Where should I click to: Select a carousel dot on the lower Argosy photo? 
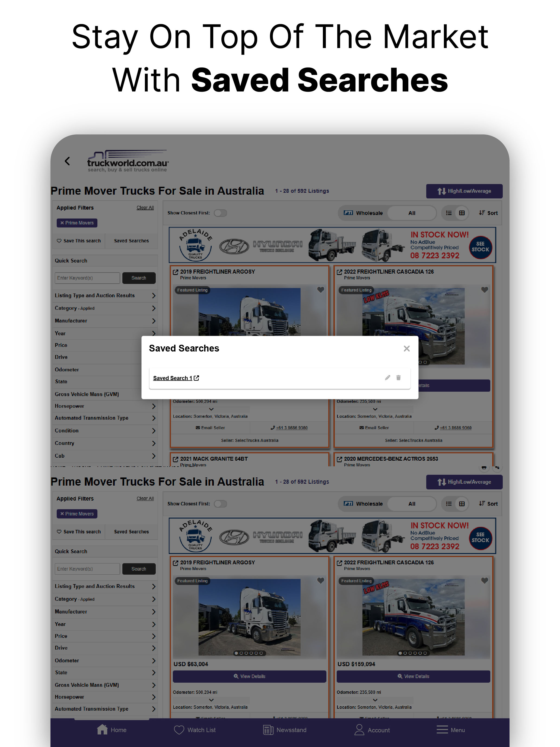tap(246, 653)
